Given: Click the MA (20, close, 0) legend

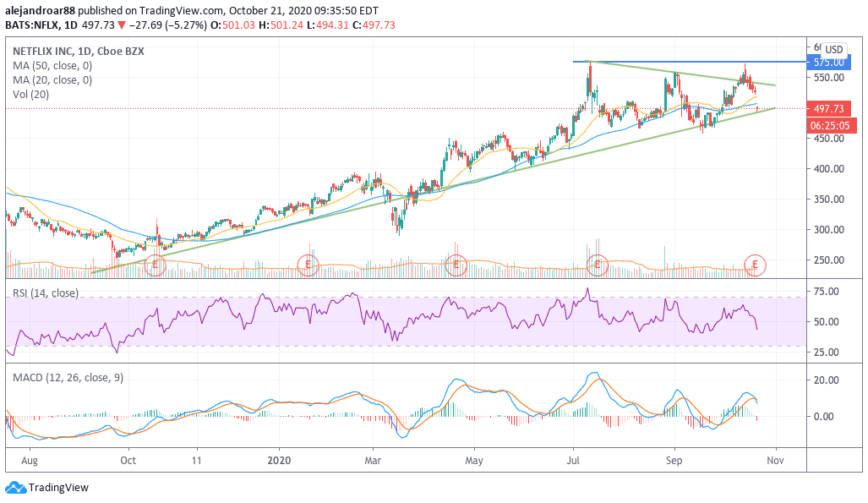Looking at the screenshot, I should pyautogui.click(x=52, y=79).
